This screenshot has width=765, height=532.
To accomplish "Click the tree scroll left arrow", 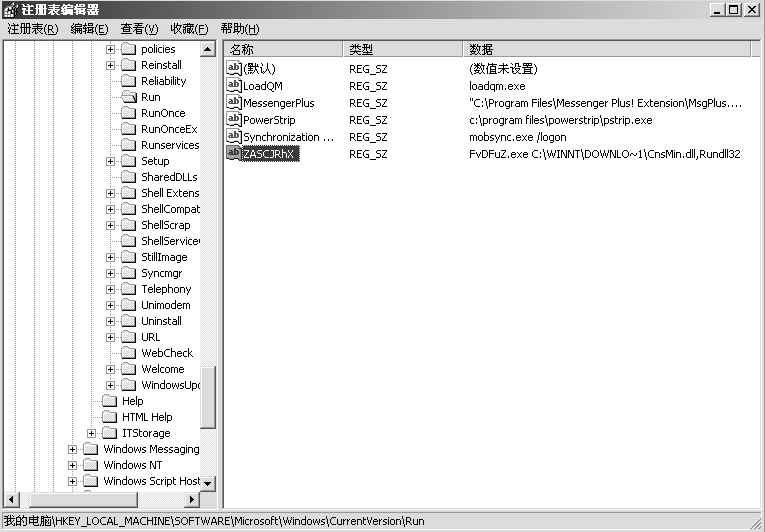I will 11,499.
